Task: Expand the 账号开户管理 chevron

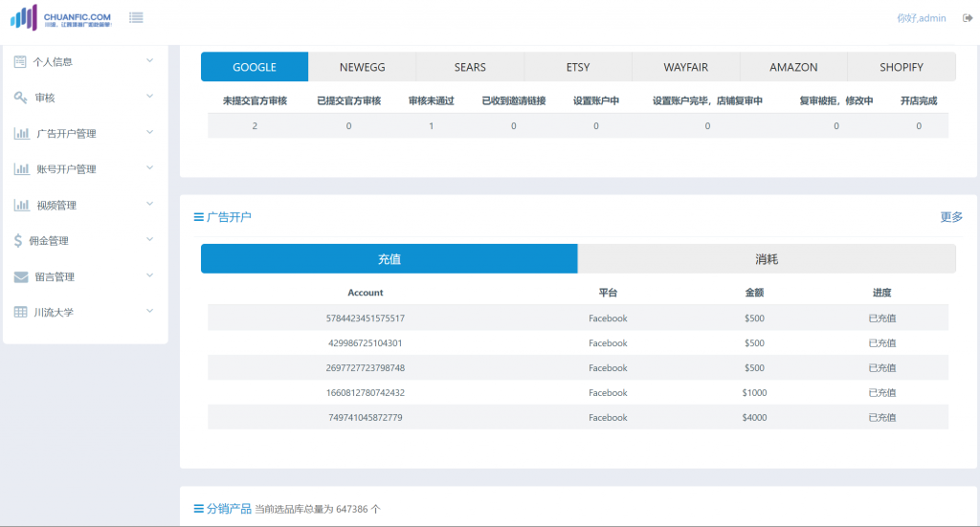Action: [x=150, y=168]
